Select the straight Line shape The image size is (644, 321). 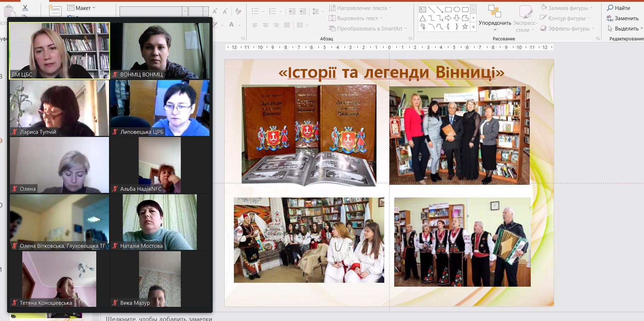(x=431, y=10)
